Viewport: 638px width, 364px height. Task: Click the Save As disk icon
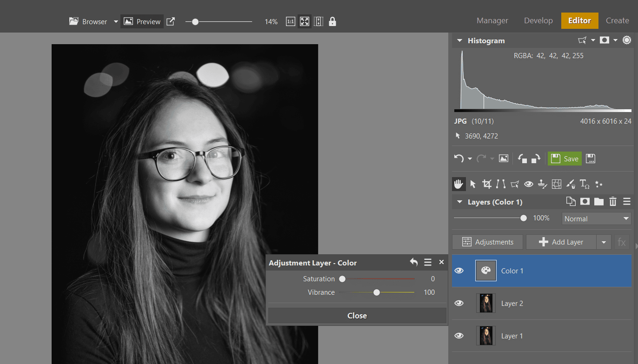pyautogui.click(x=591, y=159)
